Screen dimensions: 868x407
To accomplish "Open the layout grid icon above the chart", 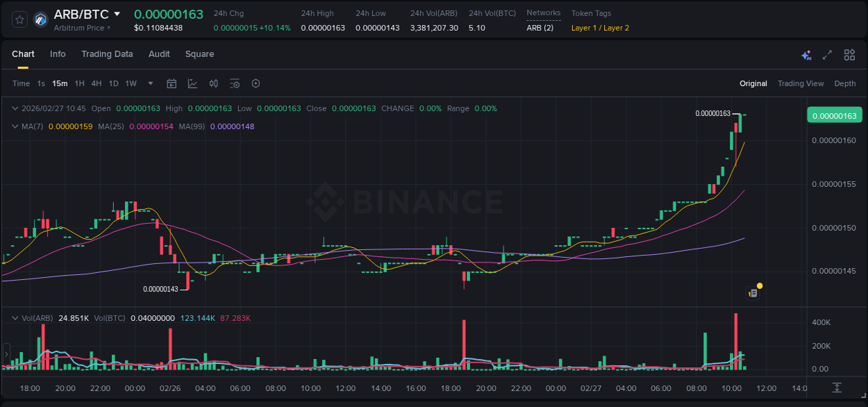I will pos(849,54).
